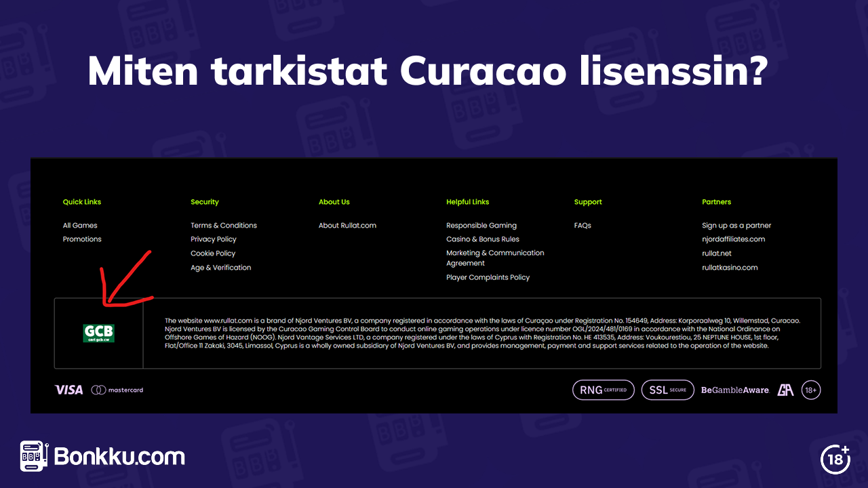868x488 pixels.
Task: Open About Rullat.com
Action: point(347,226)
